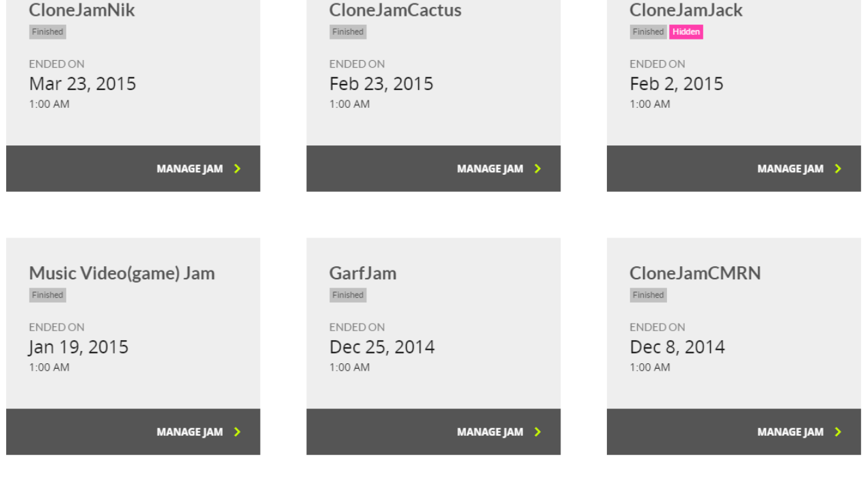Screen dimensions: 868x478
Task: Open Manage Jam for CloneJamNik
Action: [133, 169]
